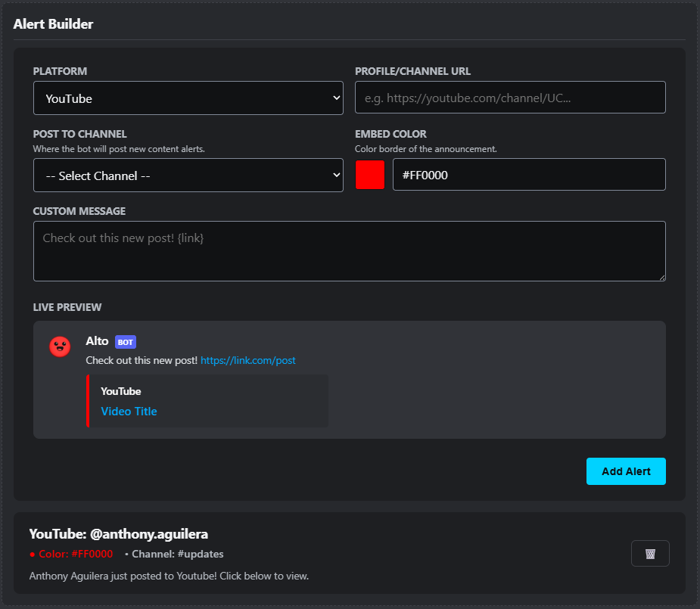Open the red embed color swatch picker
This screenshot has width=700, height=609.
[369, 175]
